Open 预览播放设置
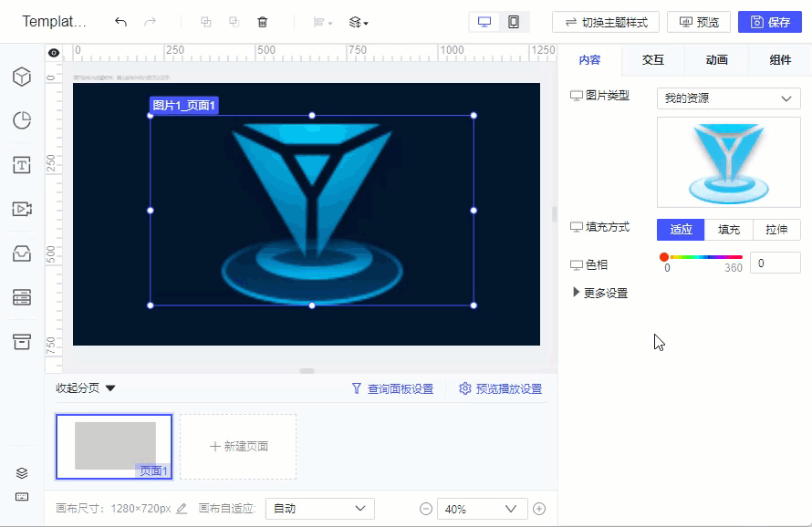 click(500, 388)
